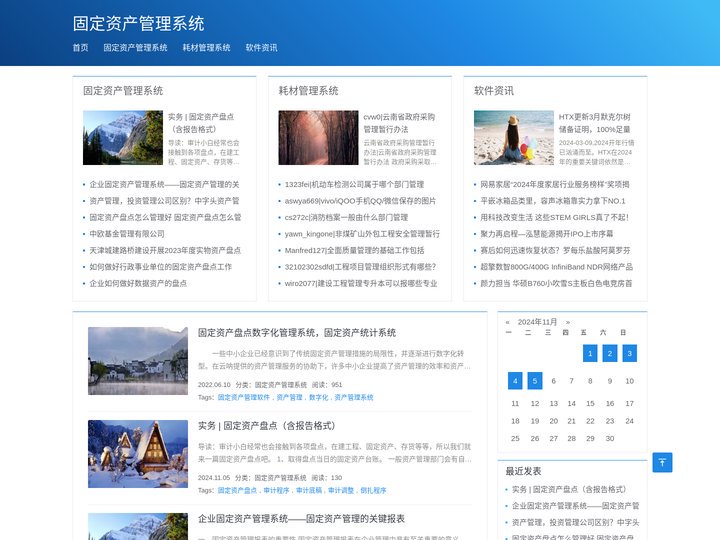Screen dimensions: 720x540
Task: Open 软件资讯 navigation menu item
Action: coord(261,47)
